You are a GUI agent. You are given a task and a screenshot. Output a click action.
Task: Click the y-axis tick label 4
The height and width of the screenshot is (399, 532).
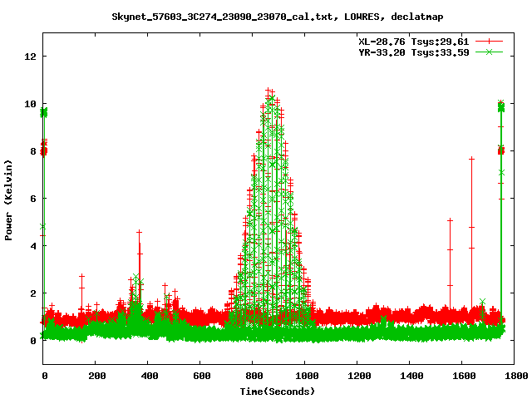pyautogui.click(x=33, y=246)
